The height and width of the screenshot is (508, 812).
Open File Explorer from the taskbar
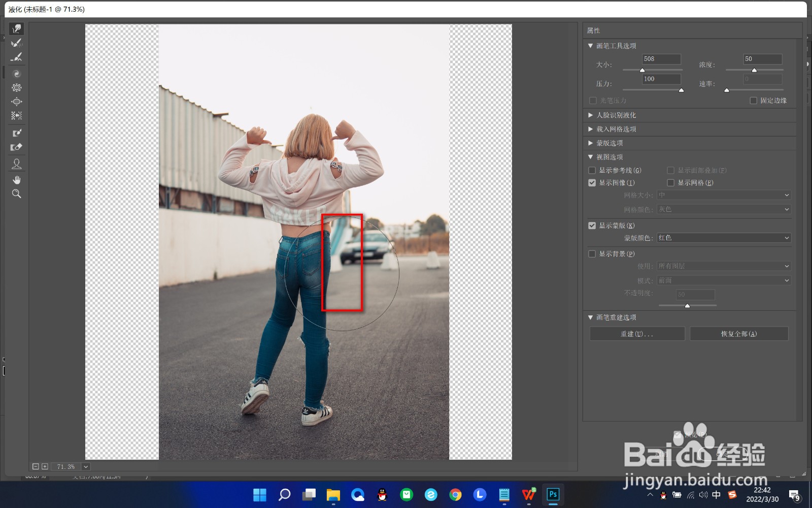click(x=333, y=494)
